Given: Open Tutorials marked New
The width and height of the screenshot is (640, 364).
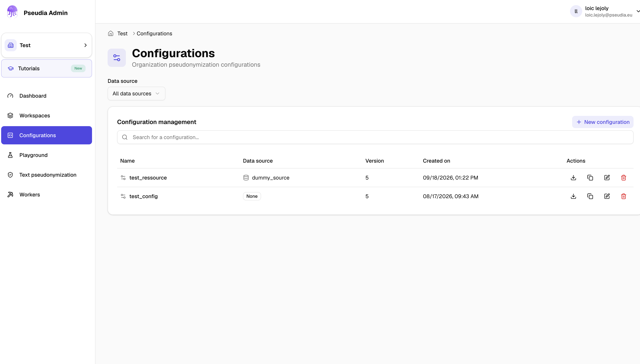Looking at the screenshot, I should 47,69.
